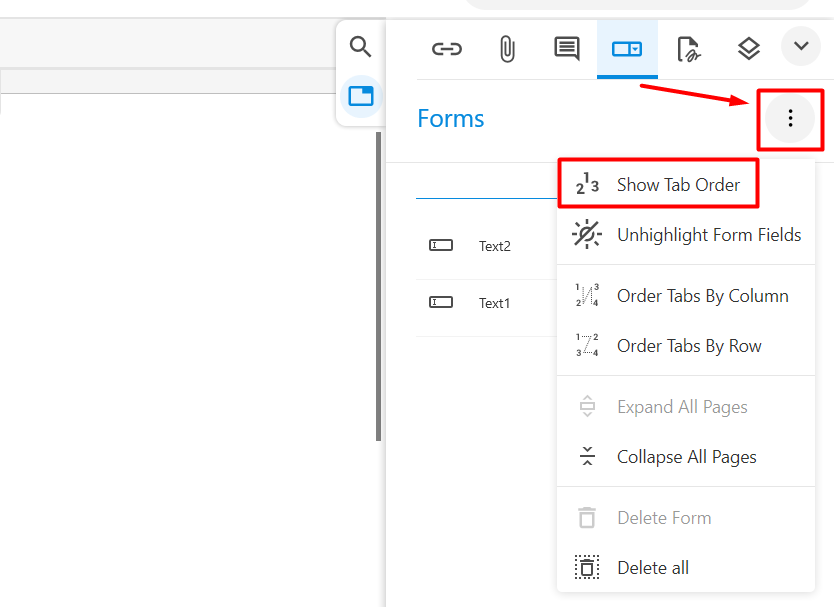Click Expand All Pages entry
This screenshot has width=834, height=607.
coord(686,407)
